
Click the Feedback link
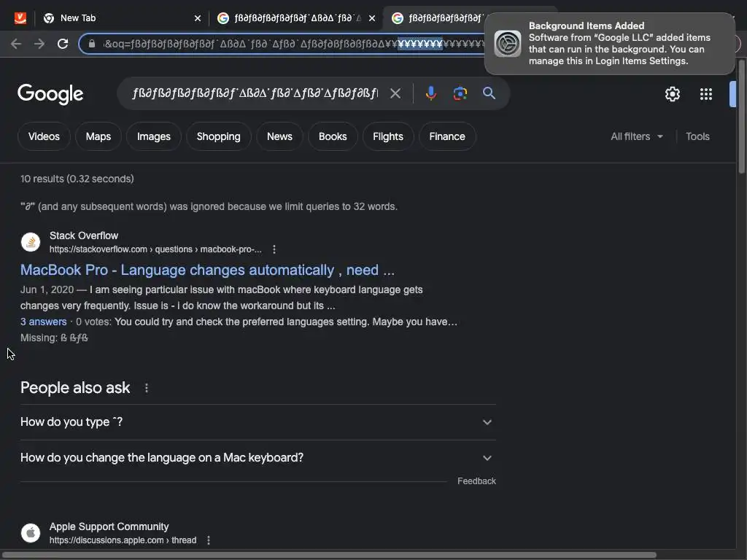pyautogui.click(x=476, y=481)
